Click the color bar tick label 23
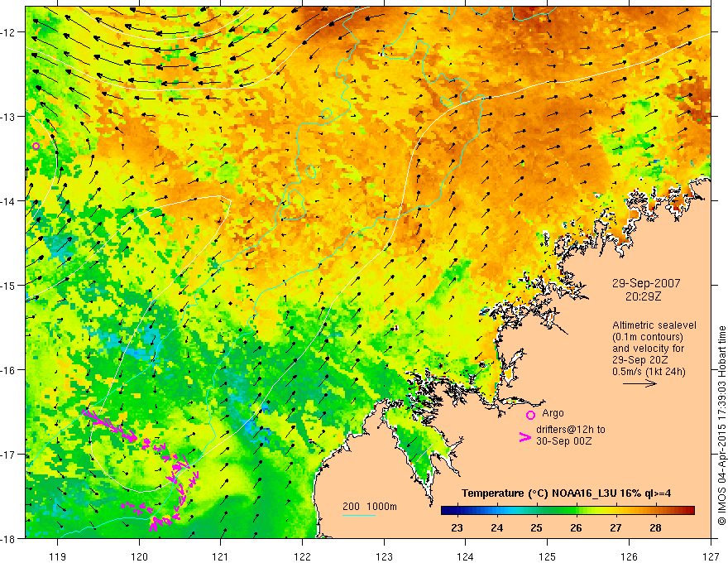The image size is (728, 563). point(457,527)
